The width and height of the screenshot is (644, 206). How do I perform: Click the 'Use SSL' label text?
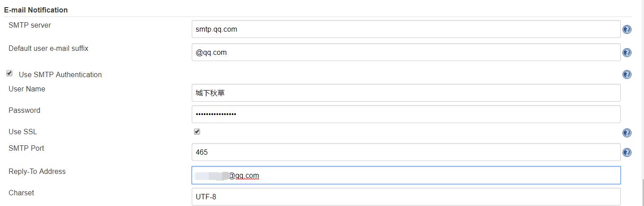(x=23, y=132)
